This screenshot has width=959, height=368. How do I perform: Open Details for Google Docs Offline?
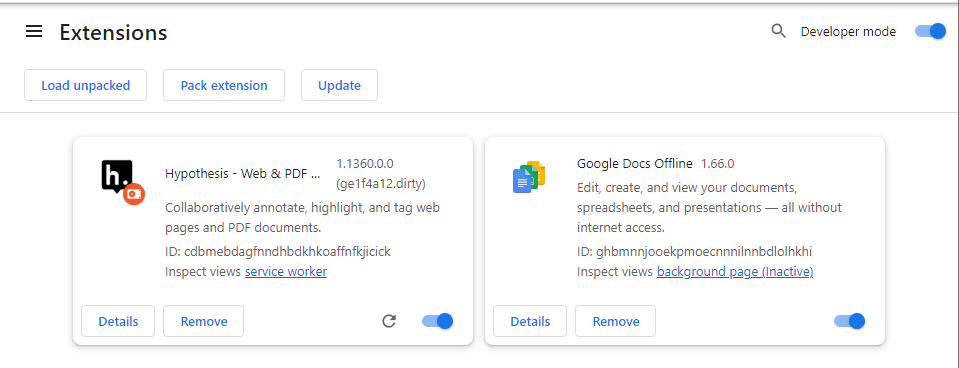point(530,321)
